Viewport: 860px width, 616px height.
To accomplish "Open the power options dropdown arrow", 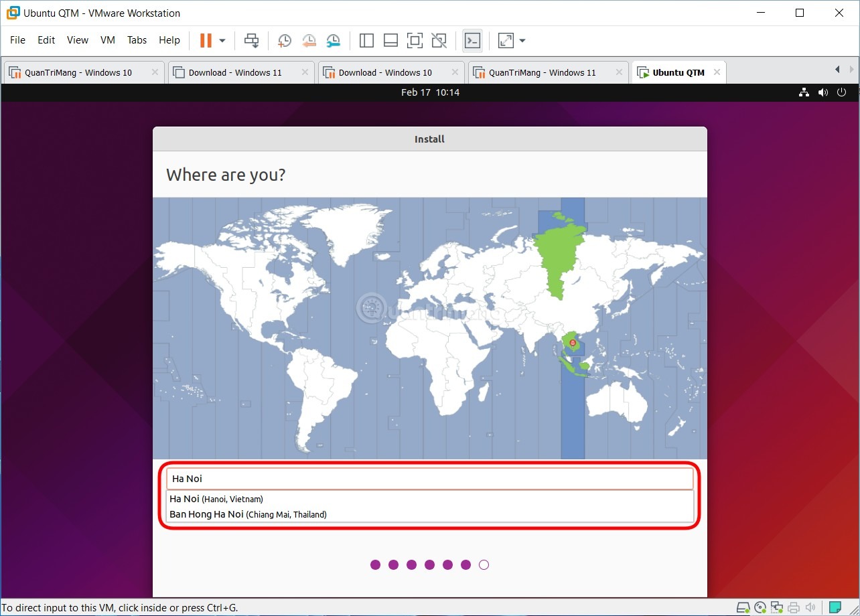I will click(x=222, y=41).
